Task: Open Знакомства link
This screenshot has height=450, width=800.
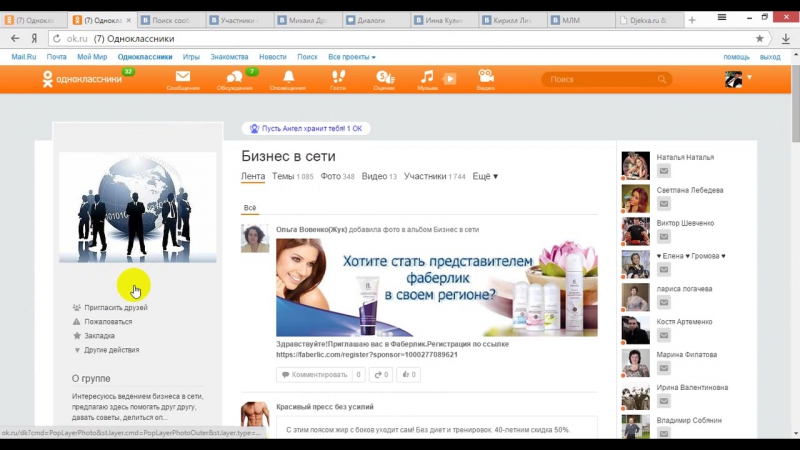Action: tap(229, 57)
